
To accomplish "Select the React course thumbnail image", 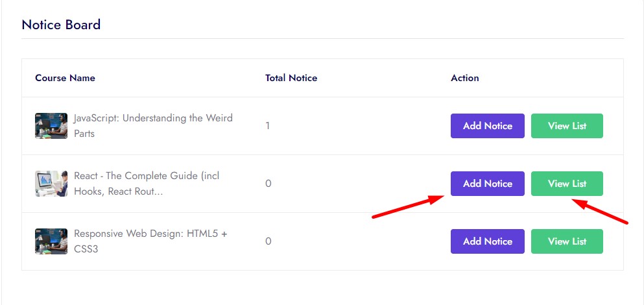I will (x=51, y=184).
